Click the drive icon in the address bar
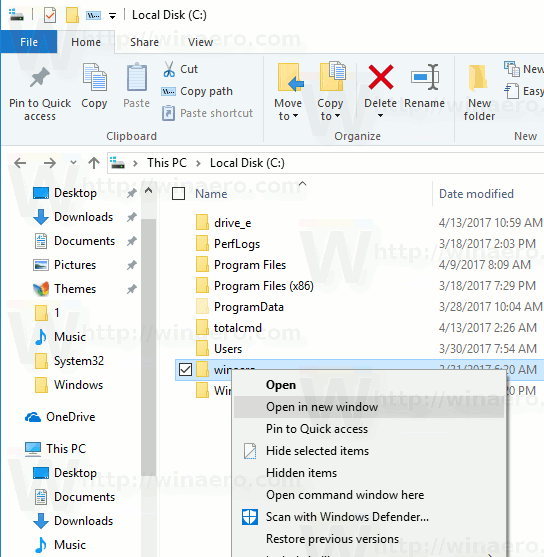 point(117,163)
